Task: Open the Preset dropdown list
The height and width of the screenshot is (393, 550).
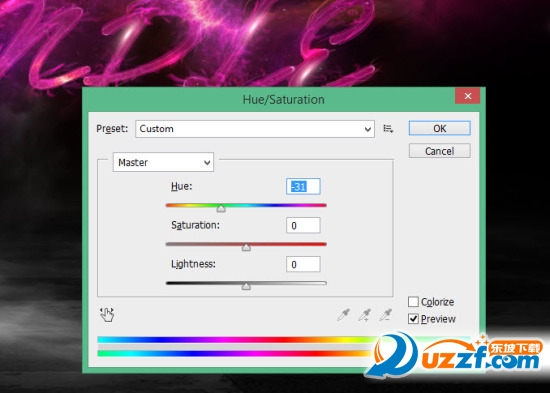Action: coord(255,129)
